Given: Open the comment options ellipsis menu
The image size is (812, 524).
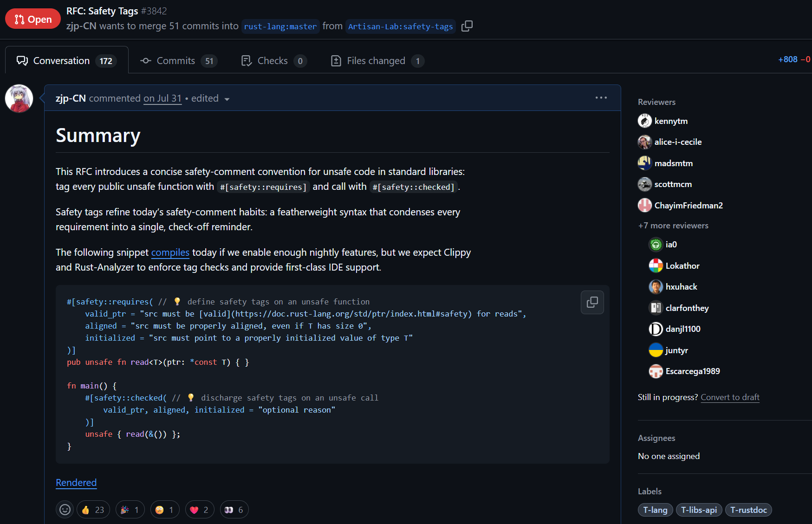Looking at the screenshot, I should (x=601, y=97).
